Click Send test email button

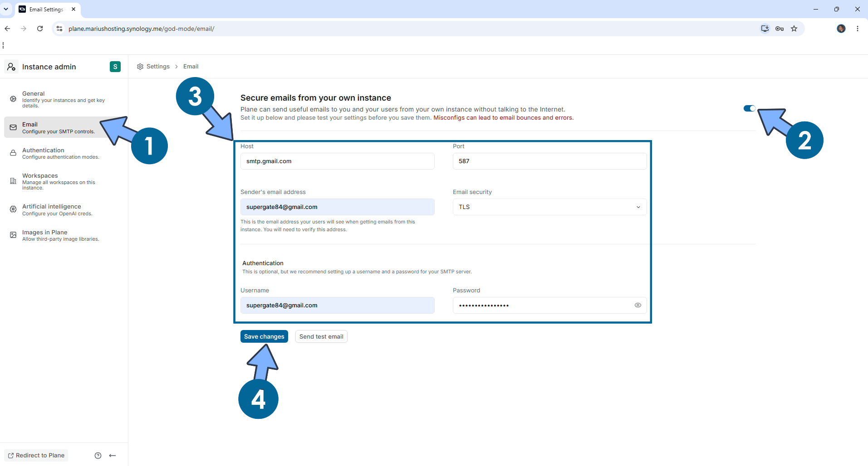point(321,336)
